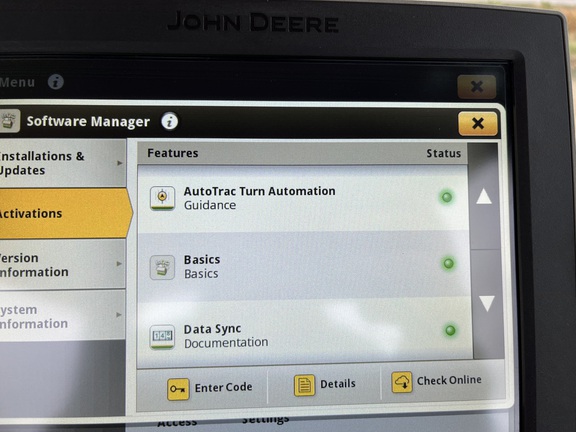Image resolution: width=576 pixels, height=432 pixels.
Task: Click the Menu title in background window
Action: pos(17,82)
